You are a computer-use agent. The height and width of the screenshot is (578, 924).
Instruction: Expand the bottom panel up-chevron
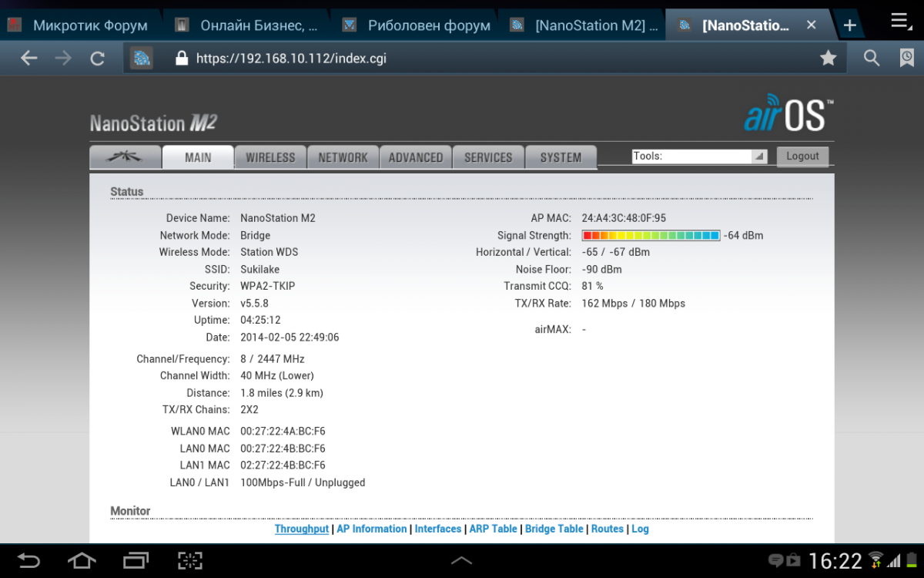461,560
